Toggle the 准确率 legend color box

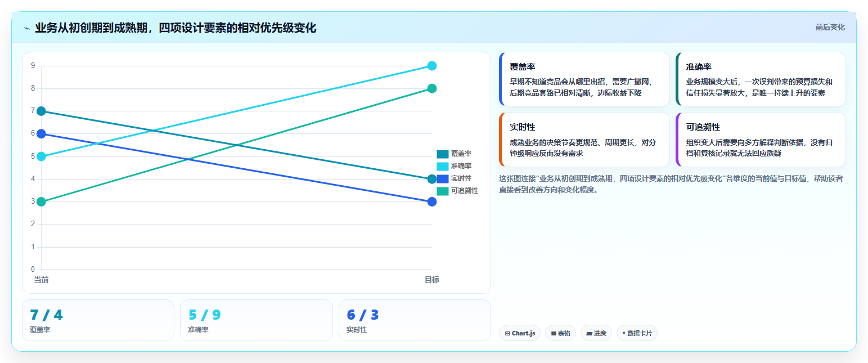443,166
